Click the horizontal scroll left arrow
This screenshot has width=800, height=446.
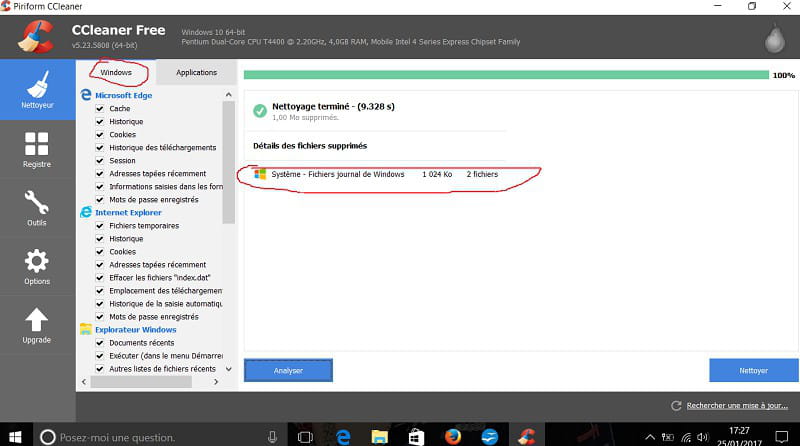coord(84,382)
